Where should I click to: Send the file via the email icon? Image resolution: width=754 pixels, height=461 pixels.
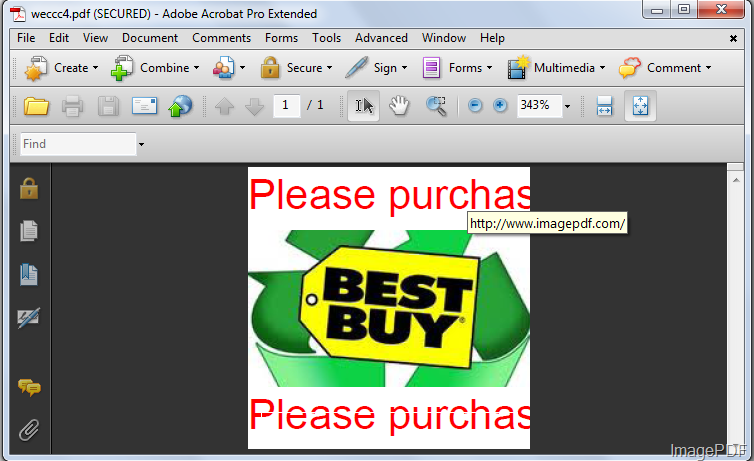point(144,106)
